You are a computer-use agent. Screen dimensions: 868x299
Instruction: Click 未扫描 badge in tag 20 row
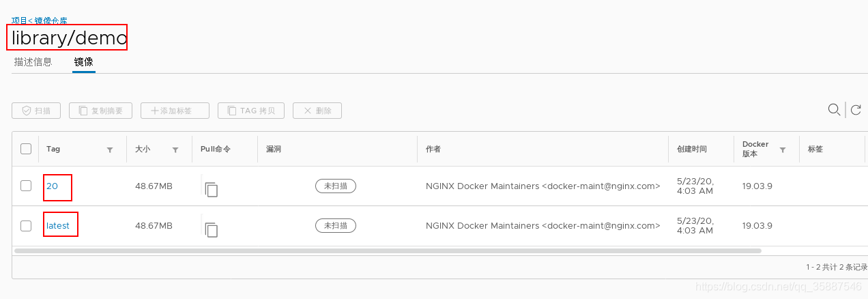click(336, 186)
